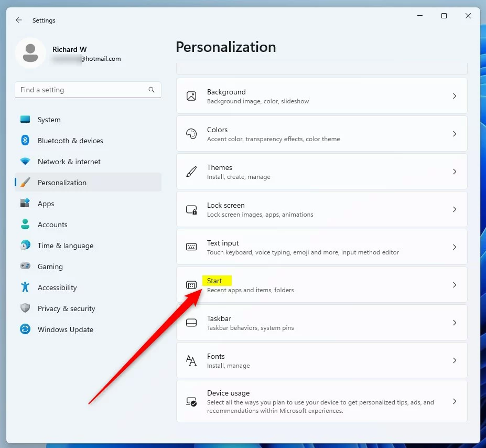Click "Taskbar behaviors, system pins" text

coord(251,328)
